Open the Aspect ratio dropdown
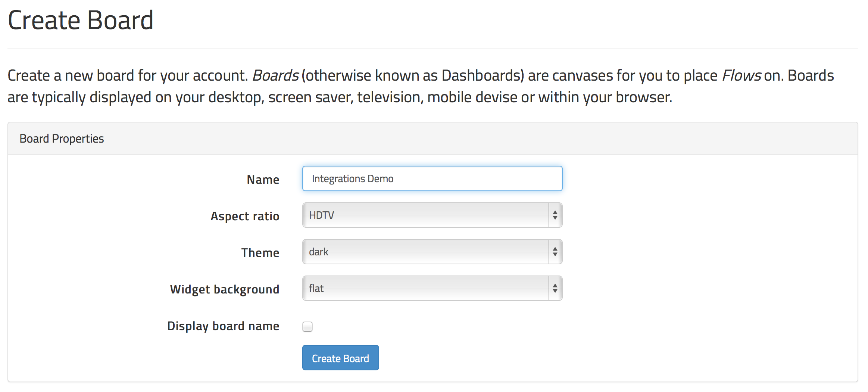This screenshot has width=868, height=392. click(x=432, y=215)
